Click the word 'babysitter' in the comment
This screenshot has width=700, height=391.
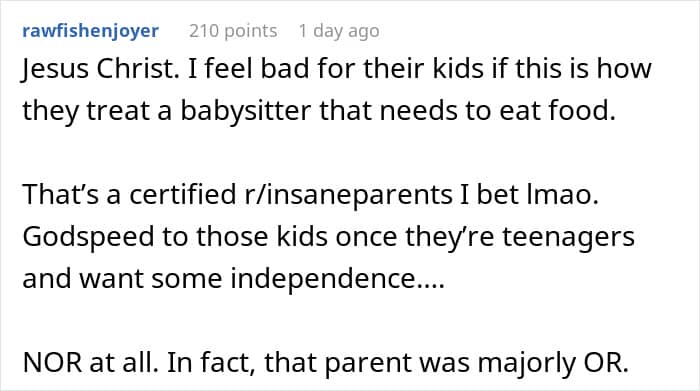click(x=245, y=111)
